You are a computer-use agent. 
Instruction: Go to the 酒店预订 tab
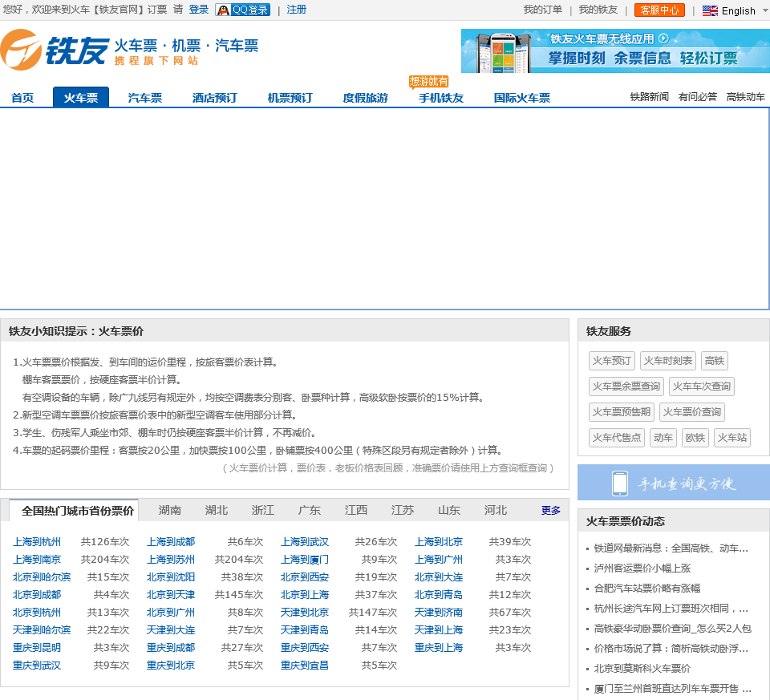pyautogui.click(x=215, y=98)
